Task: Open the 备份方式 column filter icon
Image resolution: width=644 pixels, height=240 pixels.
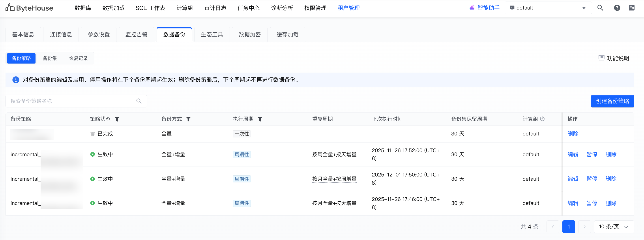Action: [x=188, y=119]
